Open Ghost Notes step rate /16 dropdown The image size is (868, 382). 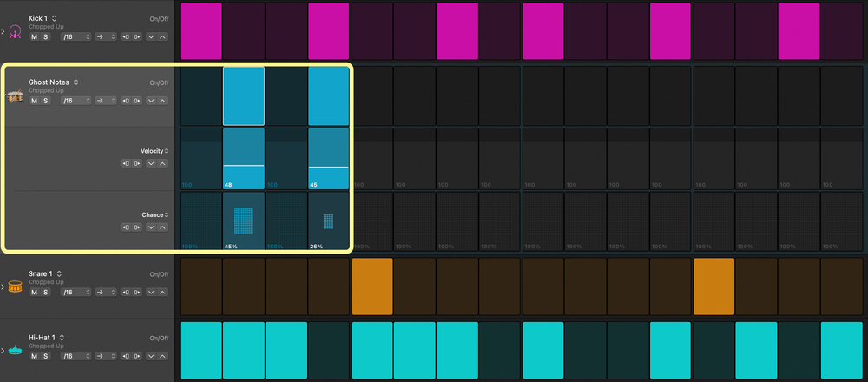(76, 101)
